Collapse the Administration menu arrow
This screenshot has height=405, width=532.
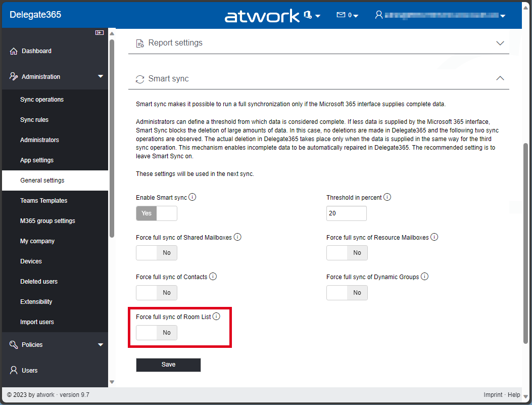[x=101, y=76]
